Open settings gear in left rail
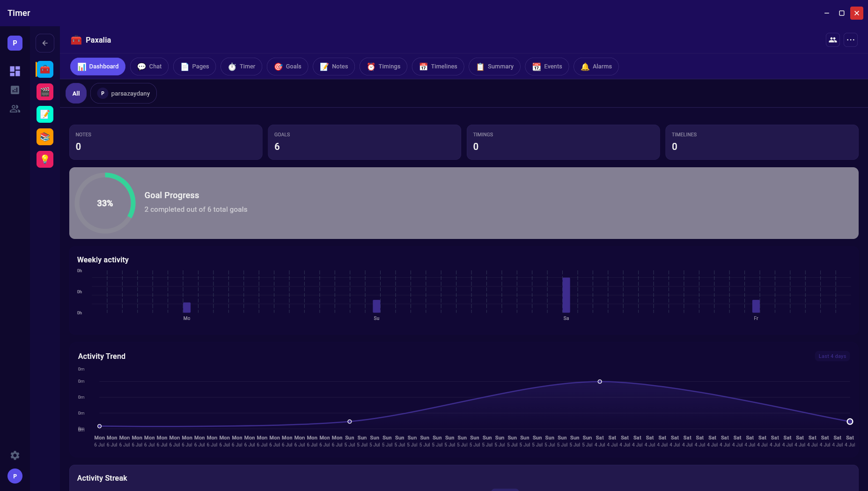Screen dimensions: 868x491 [15, 455]
